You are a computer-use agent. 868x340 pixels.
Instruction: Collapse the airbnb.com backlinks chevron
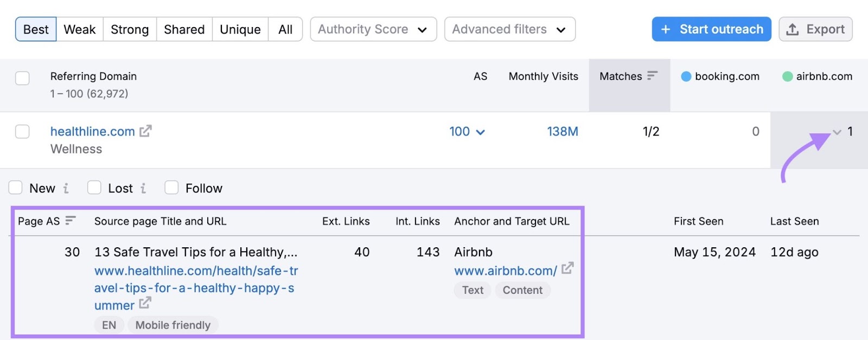[837, 132]
